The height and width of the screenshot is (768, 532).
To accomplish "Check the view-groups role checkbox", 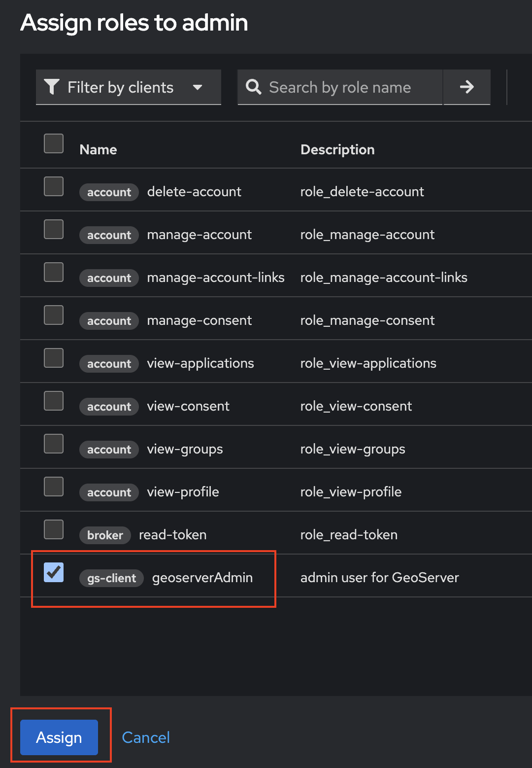I will tap(54, 444).
